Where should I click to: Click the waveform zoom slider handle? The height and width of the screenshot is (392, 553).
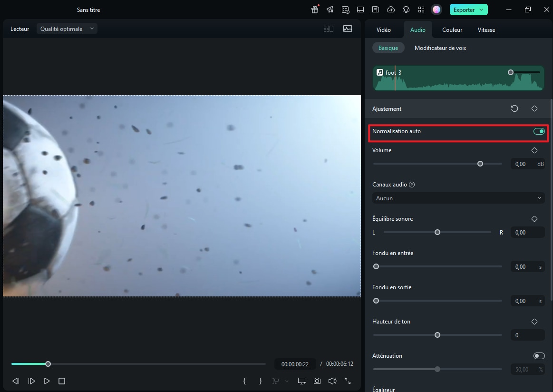(510, 72)
